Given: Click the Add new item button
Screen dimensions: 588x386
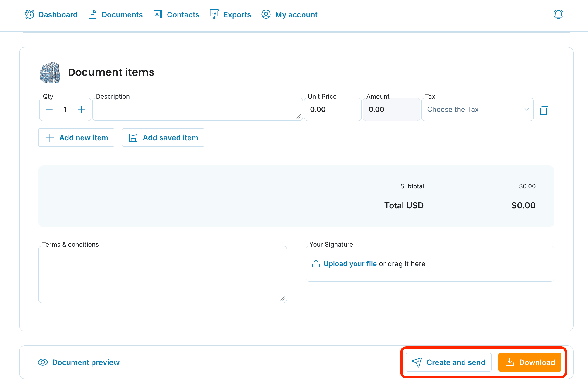Looking at the screenshot, I should tap(76, 138).
